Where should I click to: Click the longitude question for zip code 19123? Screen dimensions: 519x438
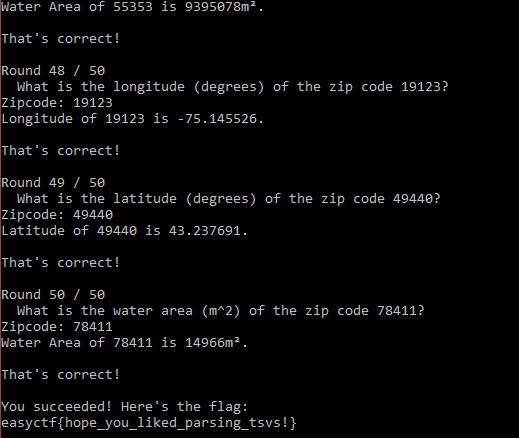[233, 87]
